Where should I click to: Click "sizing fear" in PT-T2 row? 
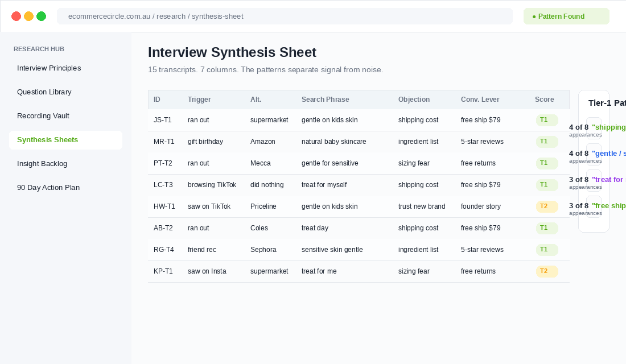tap(414, 163)
